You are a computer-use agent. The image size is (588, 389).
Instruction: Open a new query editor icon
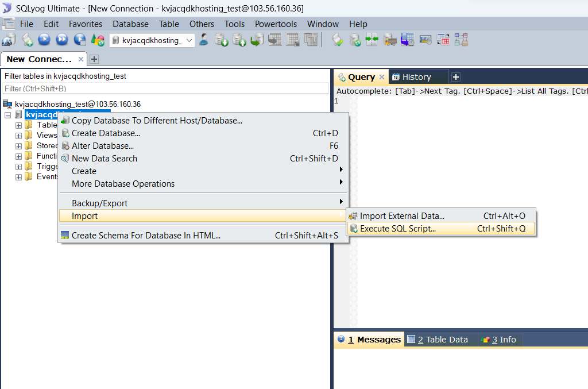click(x=28, y=40)
